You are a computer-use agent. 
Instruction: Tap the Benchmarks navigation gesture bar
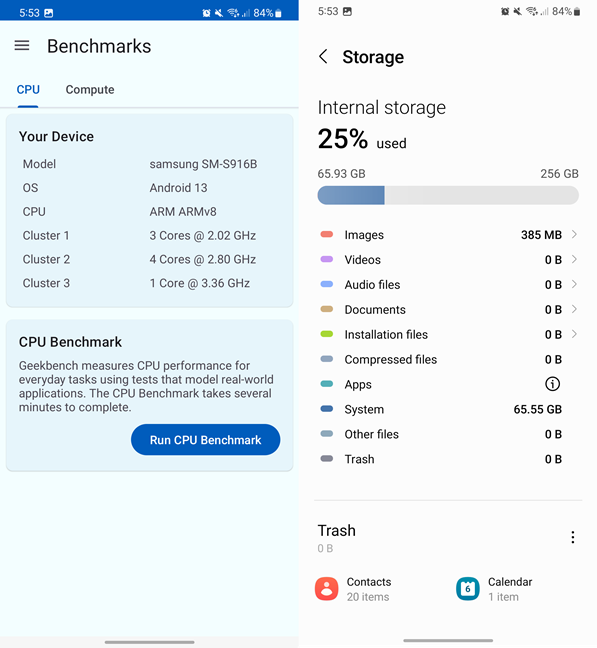click(x=149, y=642)
